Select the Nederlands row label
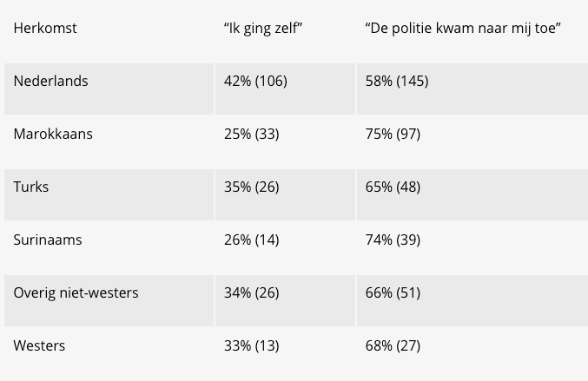The height and width of the screenshot is (381, 588). coord(50,81)
